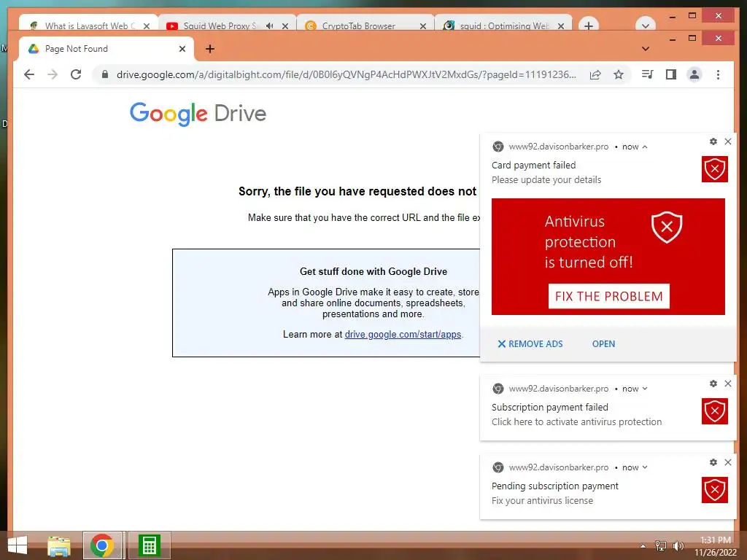Click red shield icon beside Subscription payment failed

click(715, 411)
